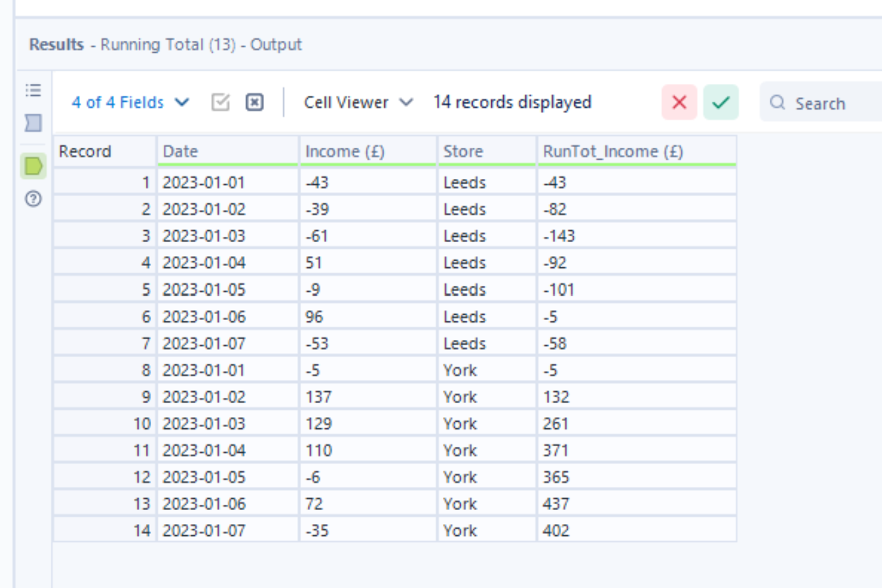The height and width of the screenshot is (588, 882).
Task: Toggle the select-all fields checkbox icon
Action: [x=220, y=103]
